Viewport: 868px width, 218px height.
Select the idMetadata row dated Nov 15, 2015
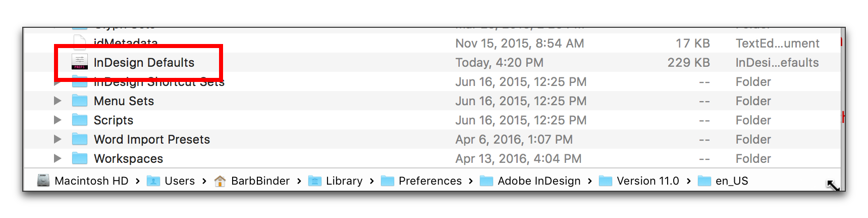(x=432, y=43)
